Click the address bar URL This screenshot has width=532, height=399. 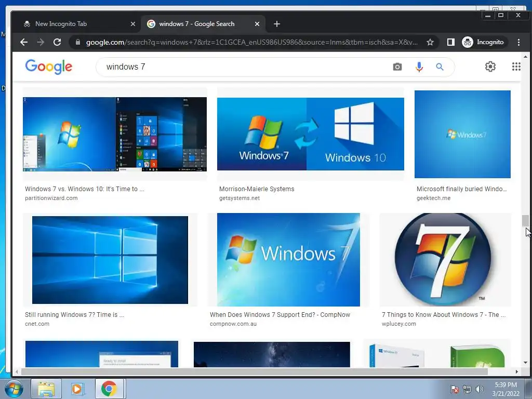[252, 42]
